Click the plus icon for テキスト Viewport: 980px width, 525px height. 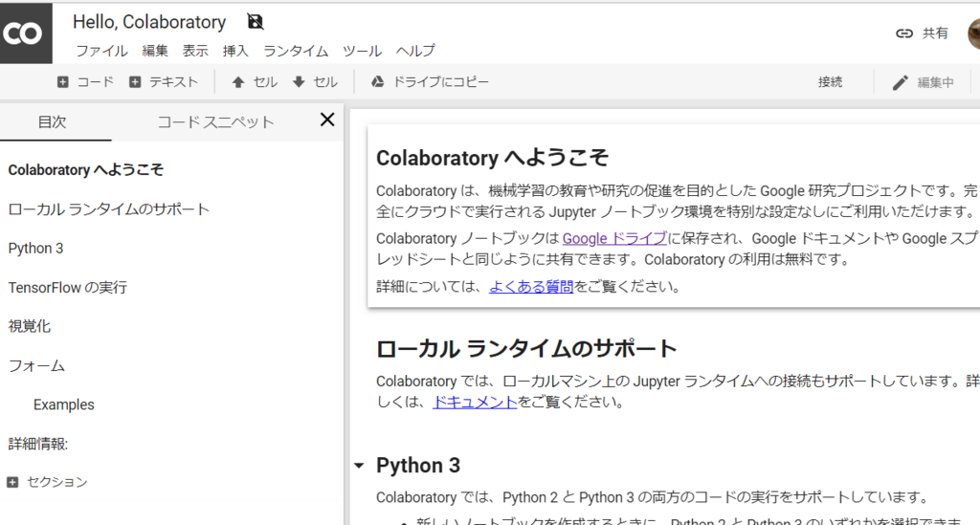135,82
